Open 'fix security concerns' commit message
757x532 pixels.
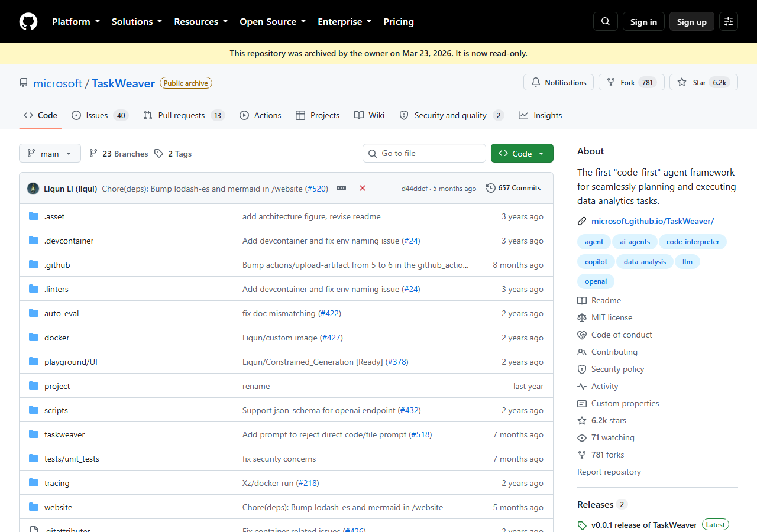coord(279,459)
